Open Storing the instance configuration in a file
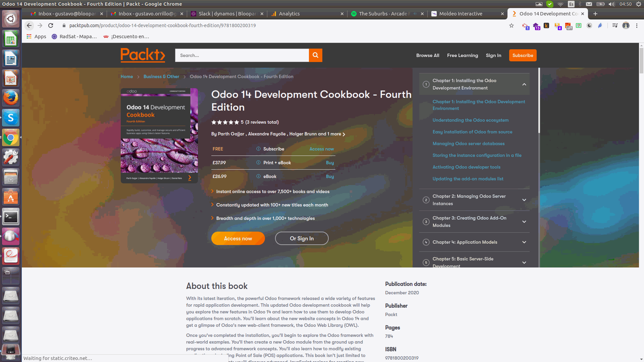This screenshot has width=644, height=362. click(x=477, y=155)
